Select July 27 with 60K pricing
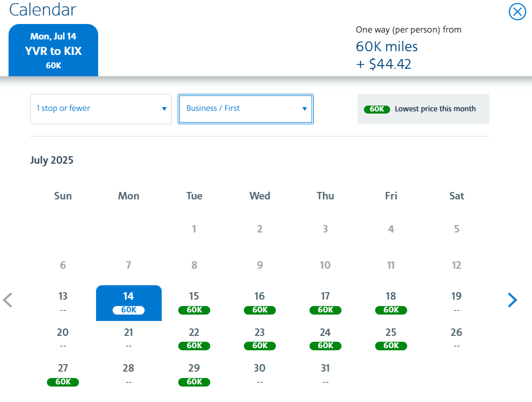532x402 pixels. 62,374
